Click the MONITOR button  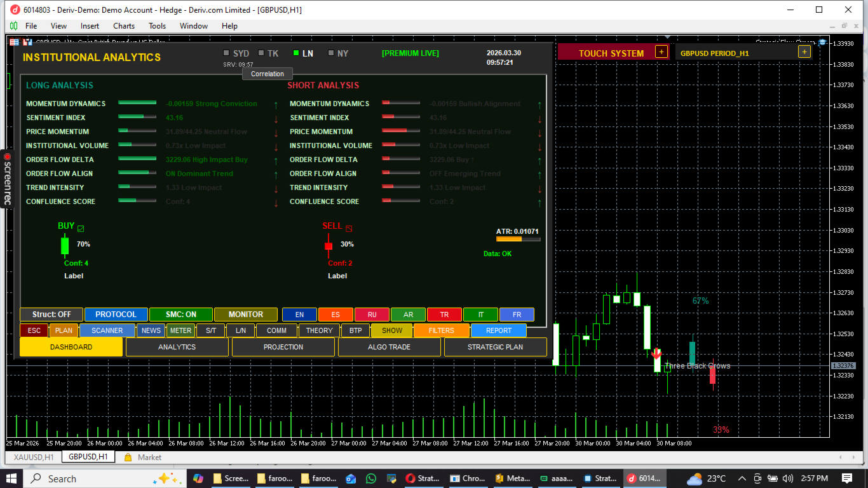coord(246,315)
